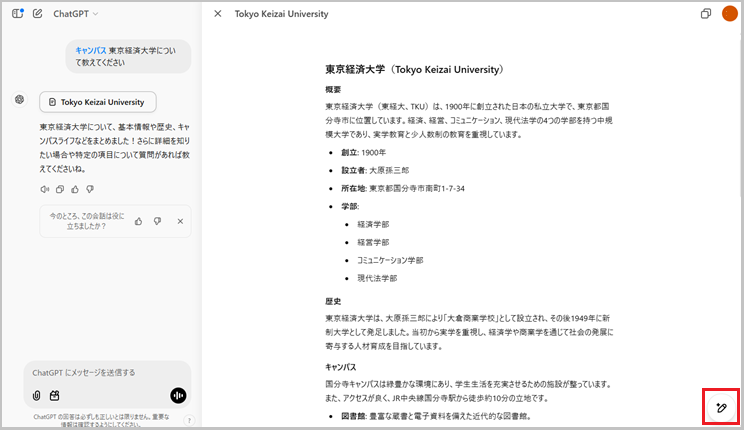Click the feedback question 今のところ、この会話は役に立ちましたか？
The image size is (744, 430).
[87, 221]
